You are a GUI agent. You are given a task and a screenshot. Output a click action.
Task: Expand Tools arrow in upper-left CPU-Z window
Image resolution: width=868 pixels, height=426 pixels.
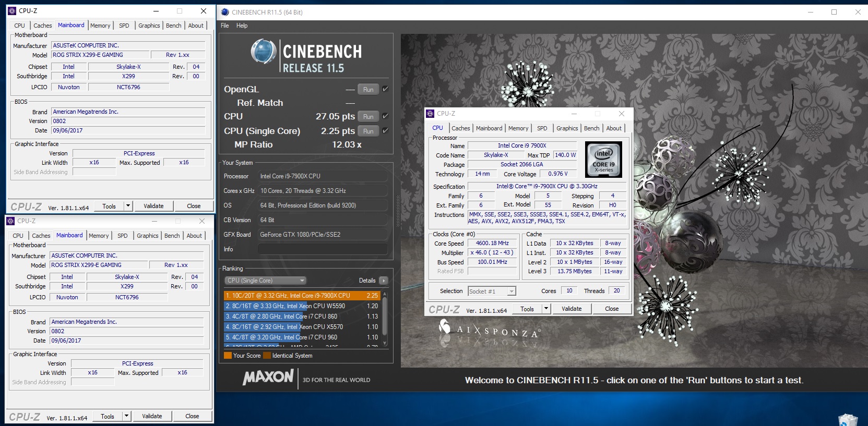(x=128, y=206)
